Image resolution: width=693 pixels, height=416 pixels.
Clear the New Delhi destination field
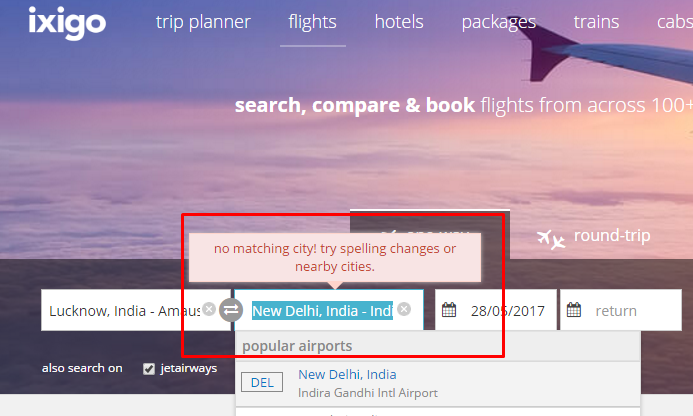pos(404,309)
